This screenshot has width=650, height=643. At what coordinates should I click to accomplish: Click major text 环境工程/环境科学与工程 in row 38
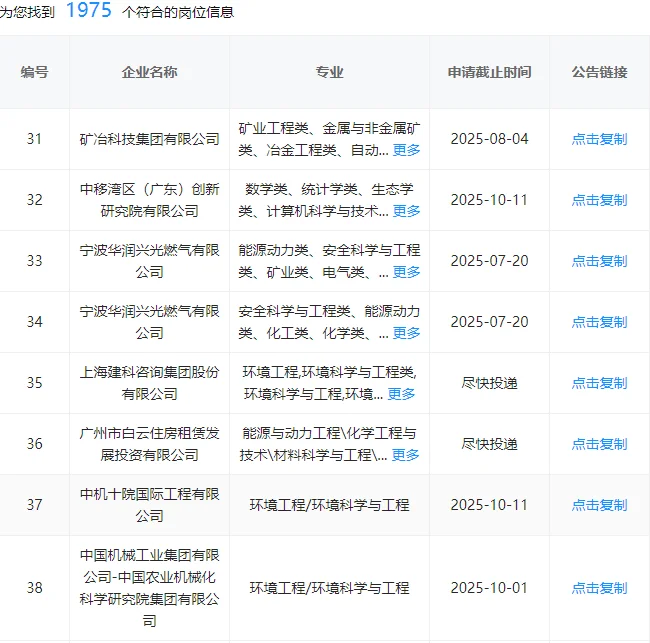point(330,587)
